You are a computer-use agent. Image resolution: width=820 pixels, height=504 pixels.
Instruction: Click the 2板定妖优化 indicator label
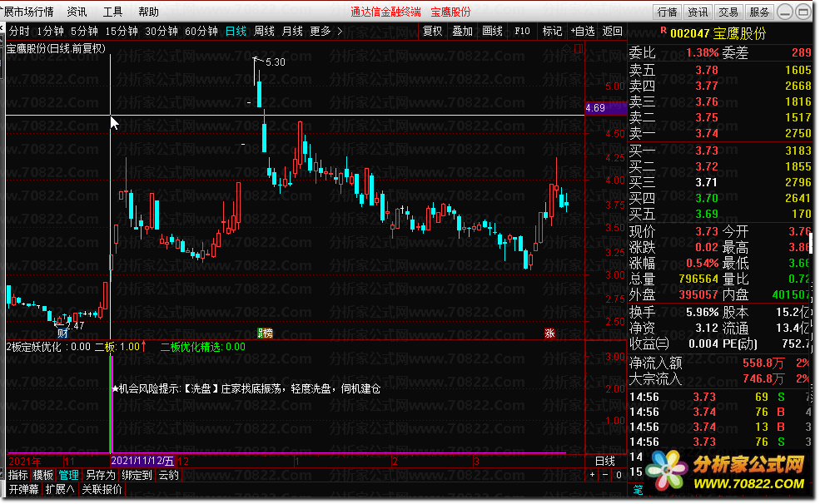tap(48, 346)
